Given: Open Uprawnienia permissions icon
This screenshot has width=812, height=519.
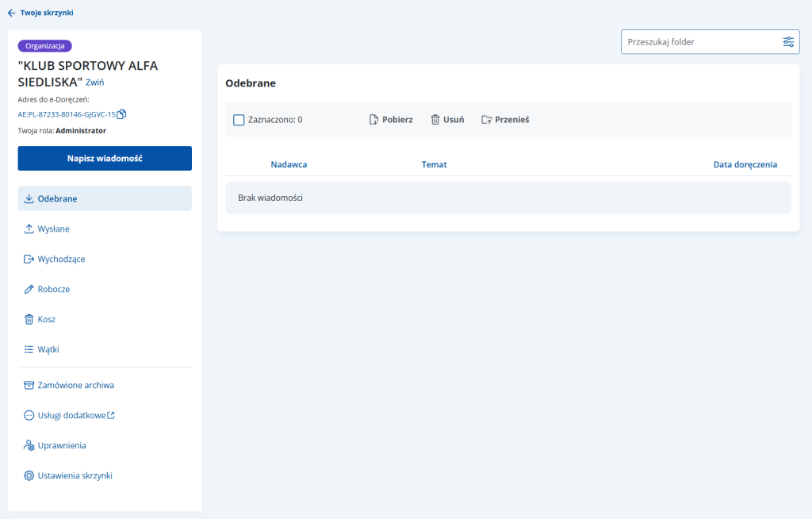Looking at the screenshot, I should point(29,445).
